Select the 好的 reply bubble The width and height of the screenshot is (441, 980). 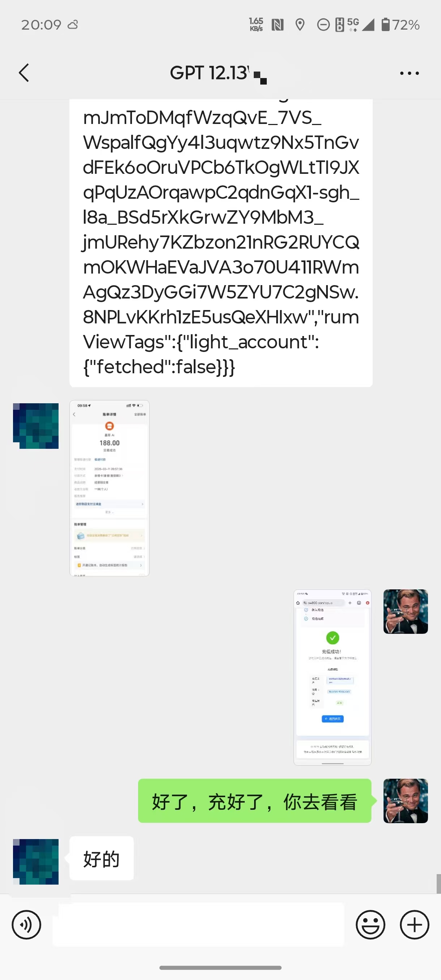(x=102, y=858)
